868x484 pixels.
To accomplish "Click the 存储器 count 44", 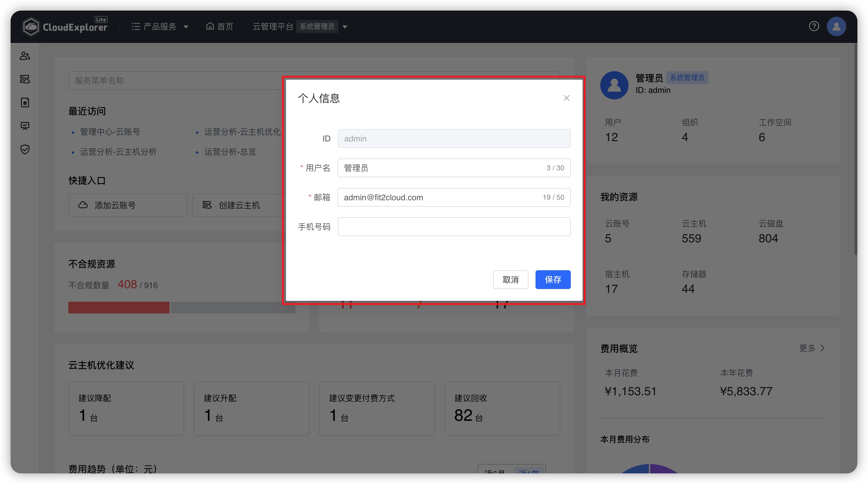I will 688,289.
